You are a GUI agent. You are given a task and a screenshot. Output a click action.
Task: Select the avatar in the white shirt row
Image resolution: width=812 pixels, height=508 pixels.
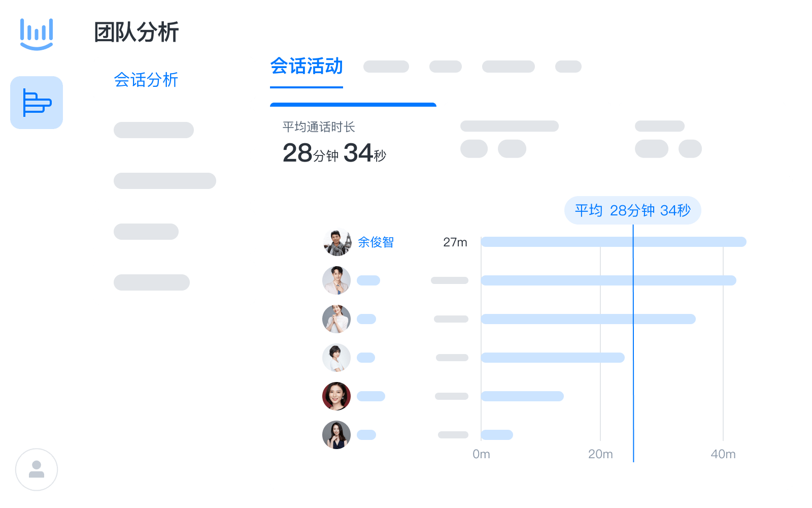point(336,358)
